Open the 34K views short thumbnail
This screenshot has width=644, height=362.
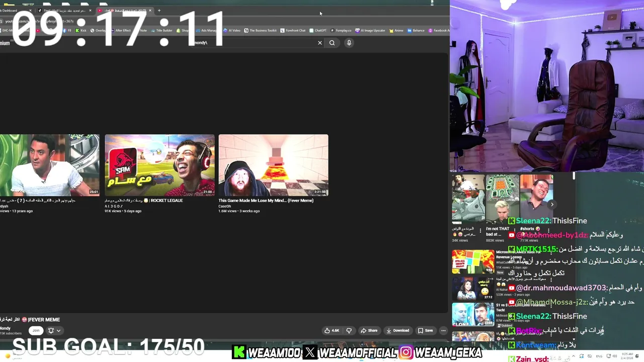[468, 199]
